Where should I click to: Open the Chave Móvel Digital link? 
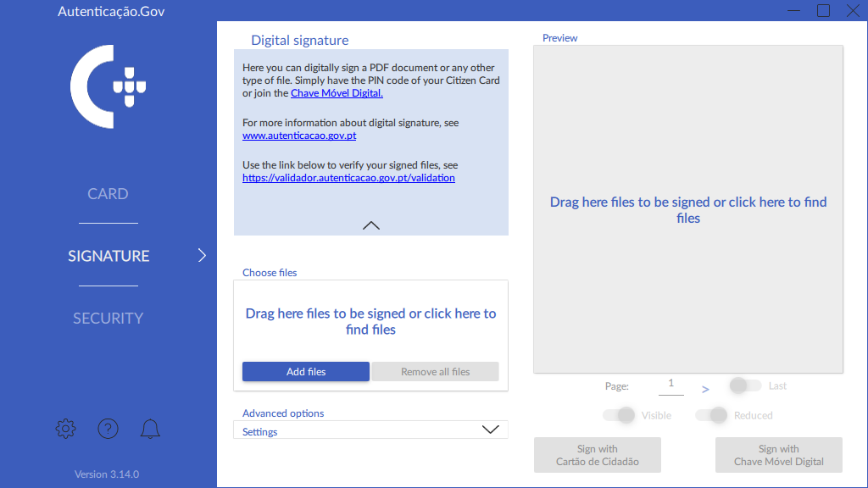click(x=337, y=93)
